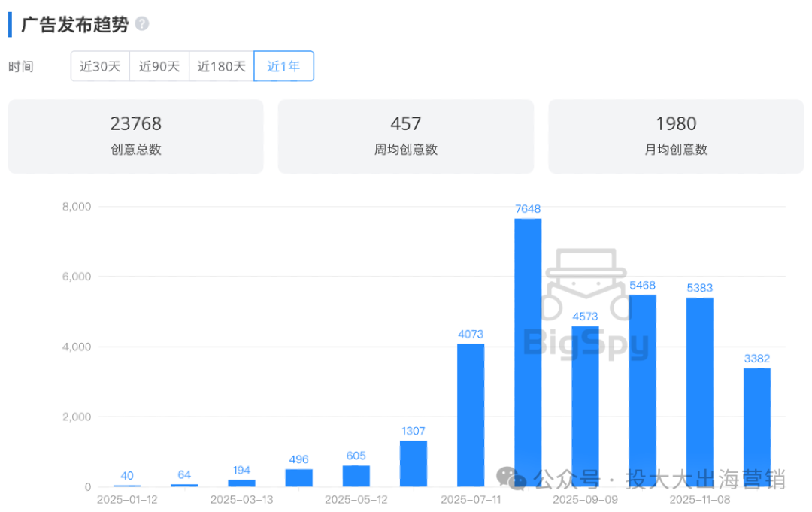Click the highlighted 近1年 filter

[283, 66]
